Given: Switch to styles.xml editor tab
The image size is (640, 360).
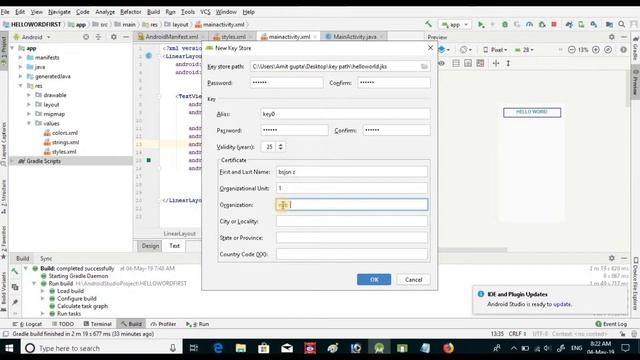Looking at the screenshot, I should pos(233,37).
